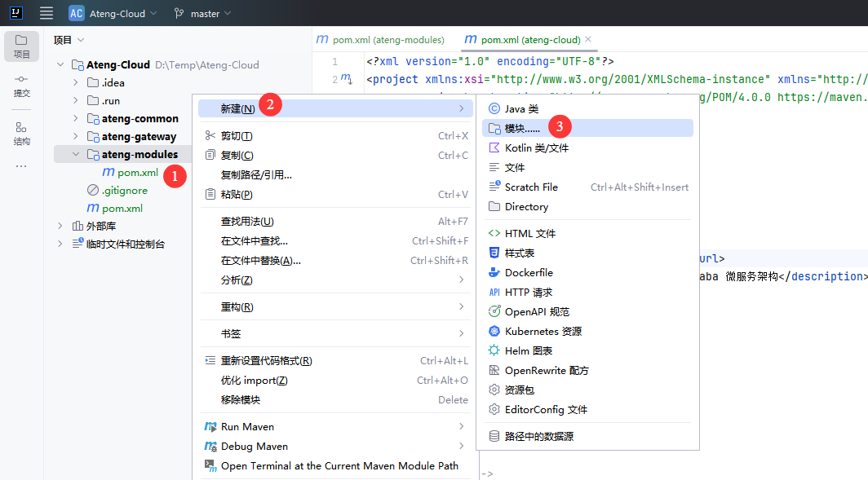Select Dockerfile in the New submenu
Image resolution: width=868 pixels, height=480 pixels.
tap(528, 272)
